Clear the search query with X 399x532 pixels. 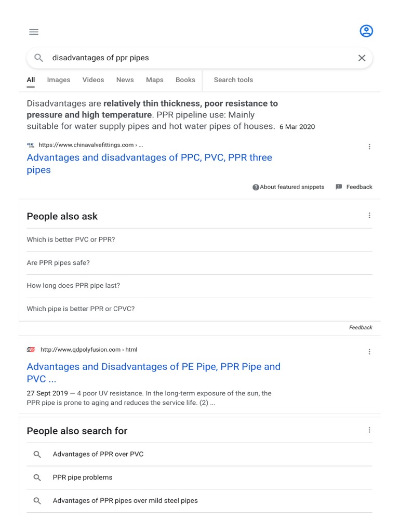[362, 58]
